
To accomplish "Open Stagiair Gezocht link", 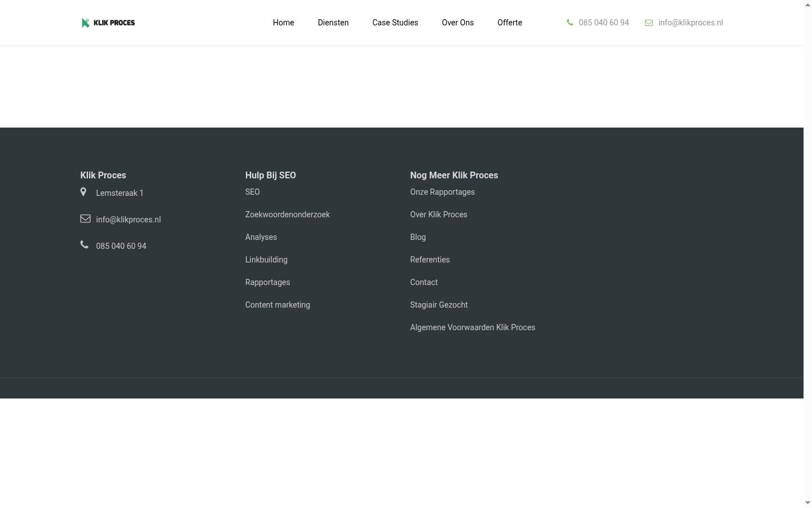I will 439,305.
